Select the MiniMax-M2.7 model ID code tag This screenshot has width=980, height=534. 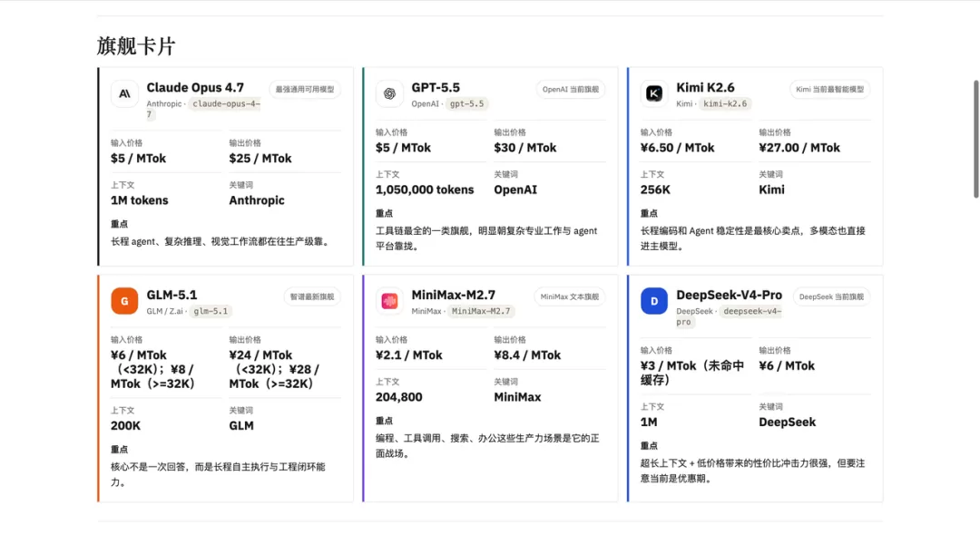point(481,311)
